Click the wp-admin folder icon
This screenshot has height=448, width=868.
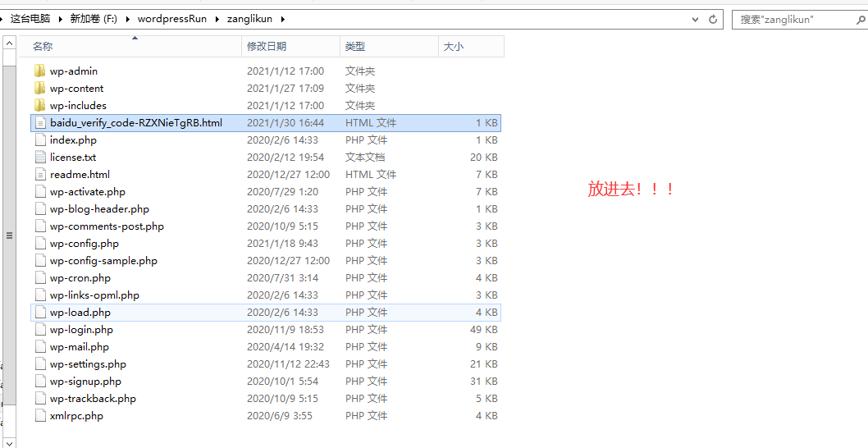(40, 71)
